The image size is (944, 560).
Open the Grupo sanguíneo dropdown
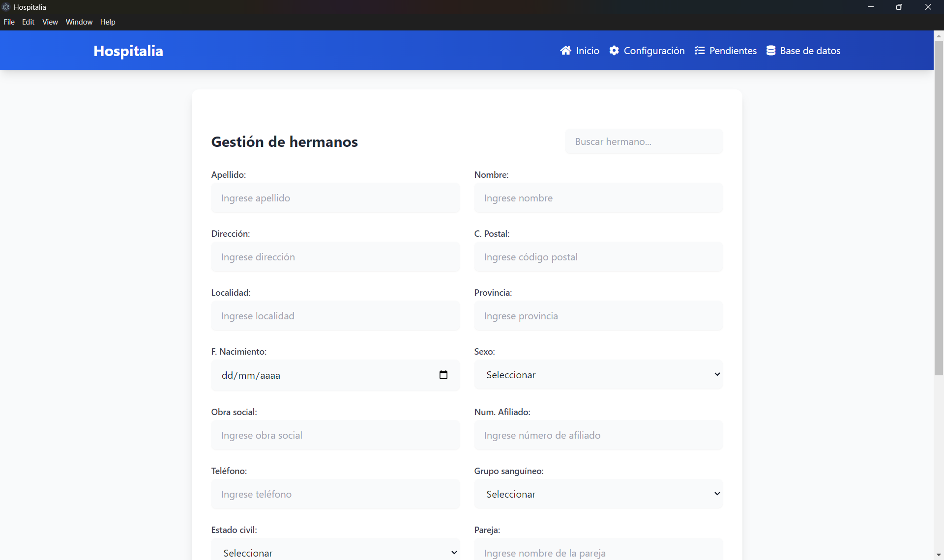click(598, 494)
